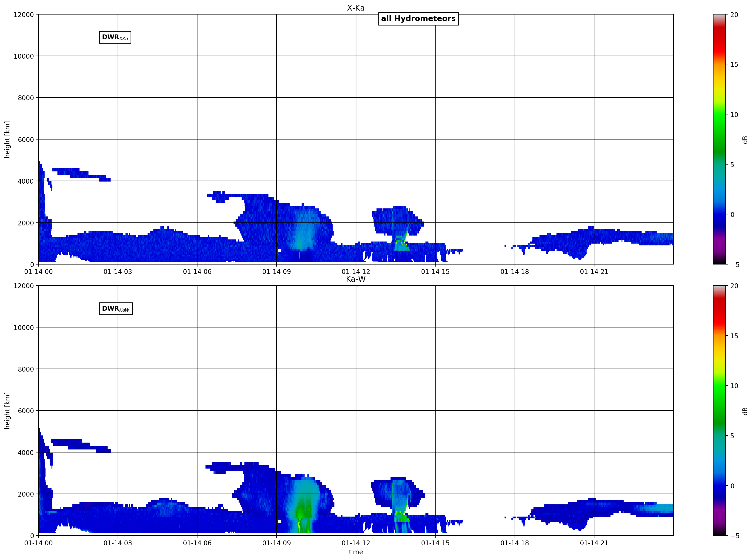Click the 4000 height tick of top panel
The width and height of the screenshot is (753, 560).
pyautogui.click(x=26, y=181)
